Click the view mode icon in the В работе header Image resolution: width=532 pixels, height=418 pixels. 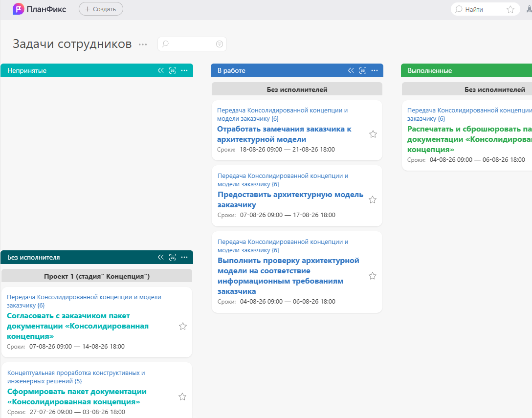tap(363, 70)
